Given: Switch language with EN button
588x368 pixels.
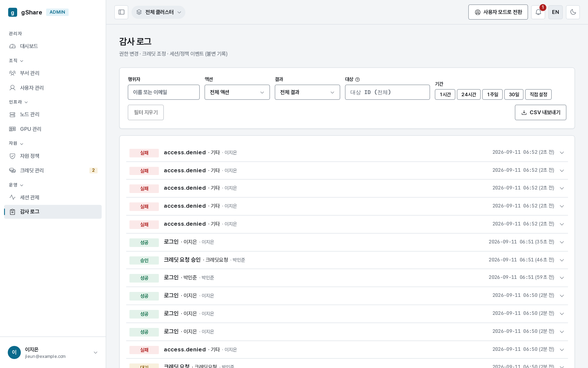Looking at the screenshot, I should click(556, 12).
